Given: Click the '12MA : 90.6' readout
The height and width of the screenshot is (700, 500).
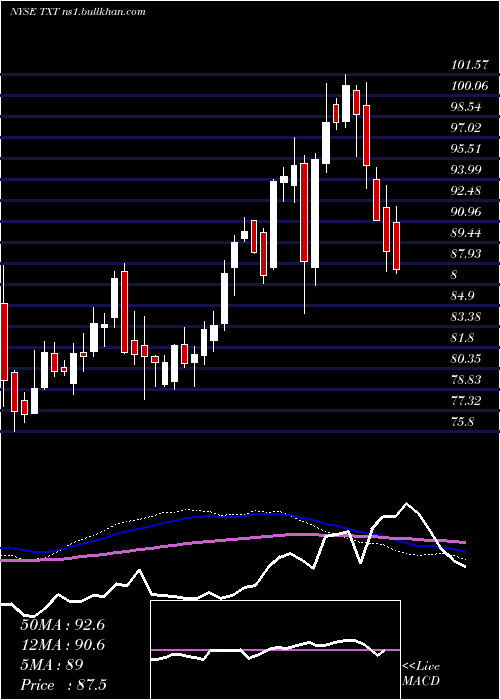Looking at the screenshot, I should pyautogui.click(x=62, y=645).
